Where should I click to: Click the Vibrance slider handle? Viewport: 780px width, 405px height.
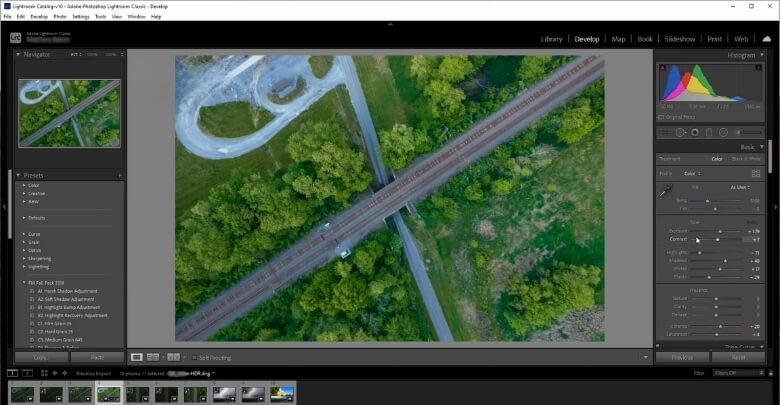(720, 326)
